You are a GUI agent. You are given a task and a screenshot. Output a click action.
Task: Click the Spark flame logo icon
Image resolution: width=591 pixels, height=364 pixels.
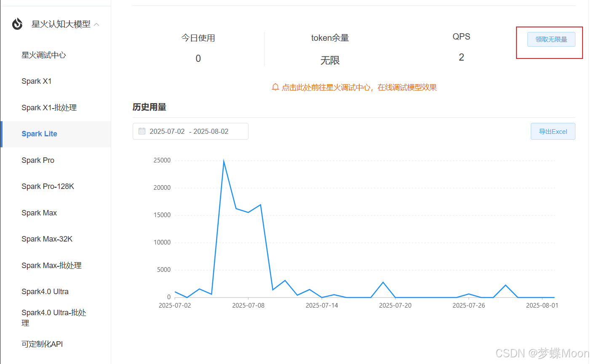pyautogui.click(x=17, y=24)
